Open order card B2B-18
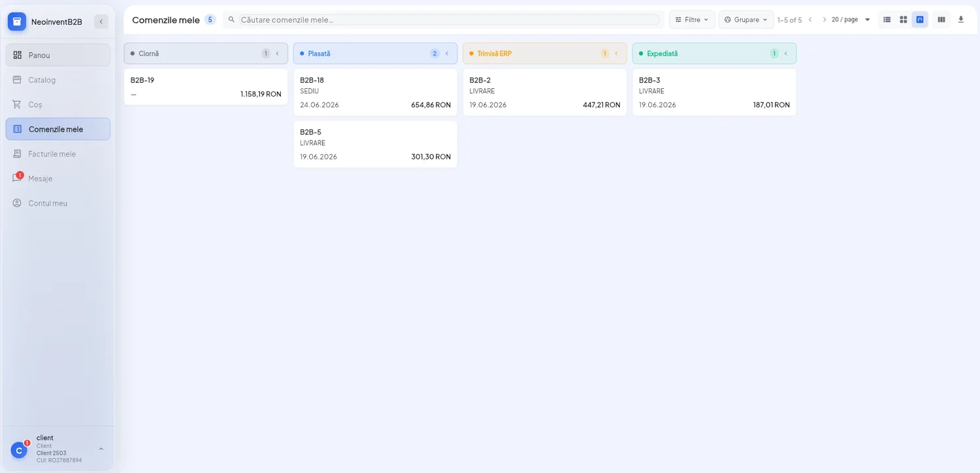Image resolution: width=980 pixels, height=473 pixels. click(375, 92)
